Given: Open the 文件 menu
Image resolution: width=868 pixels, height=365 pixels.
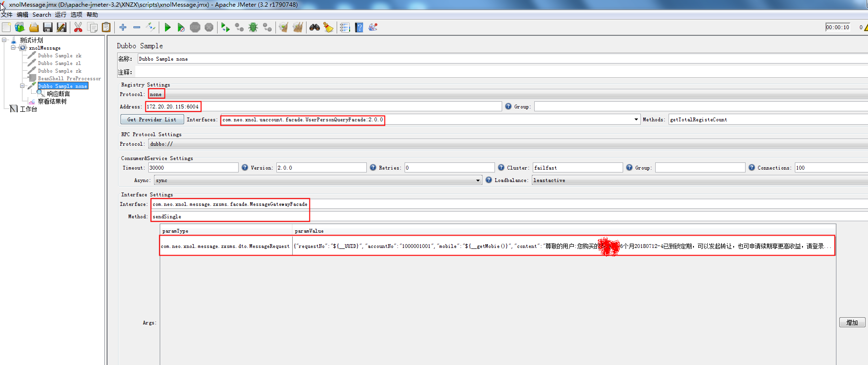Looking at the screenshot, I should (x=7, y=15).
